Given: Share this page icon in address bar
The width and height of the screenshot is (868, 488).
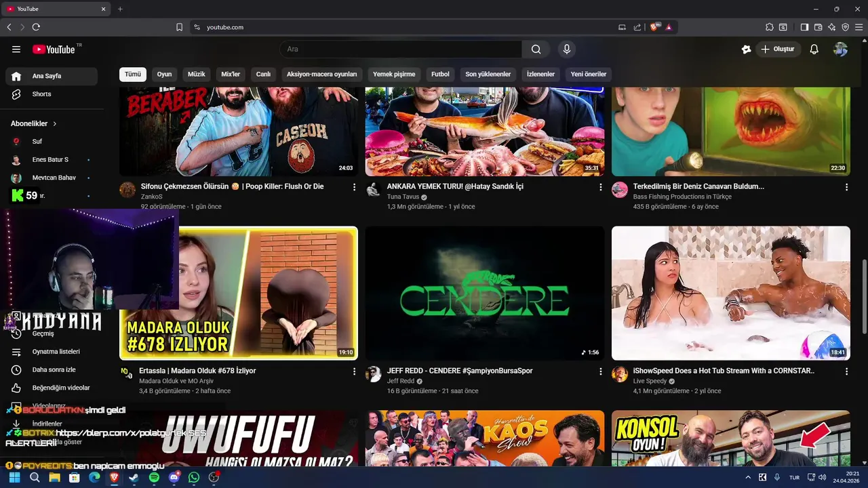Looking at the screenshot, I should pos(637,27).
